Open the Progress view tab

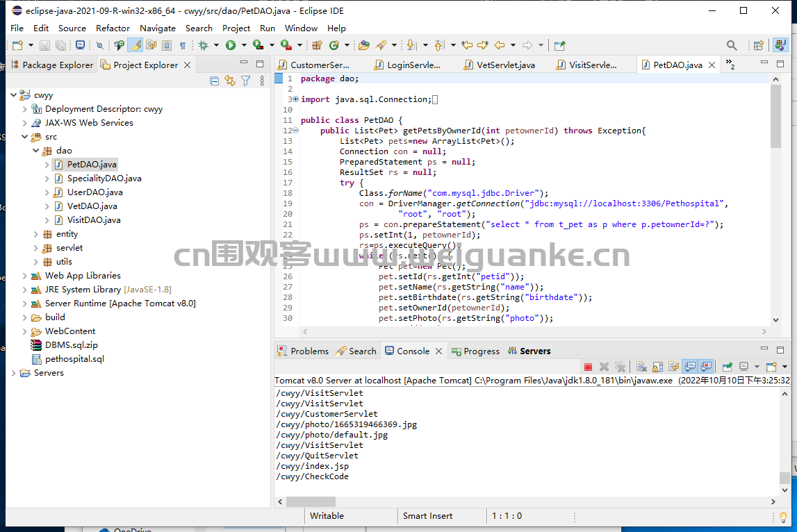click(476, 351)
